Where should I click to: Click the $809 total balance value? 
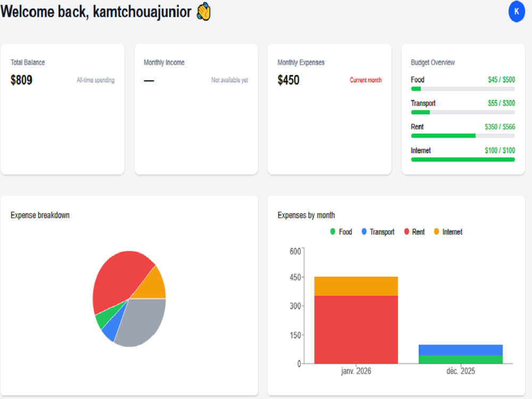[x=21, y=80]
